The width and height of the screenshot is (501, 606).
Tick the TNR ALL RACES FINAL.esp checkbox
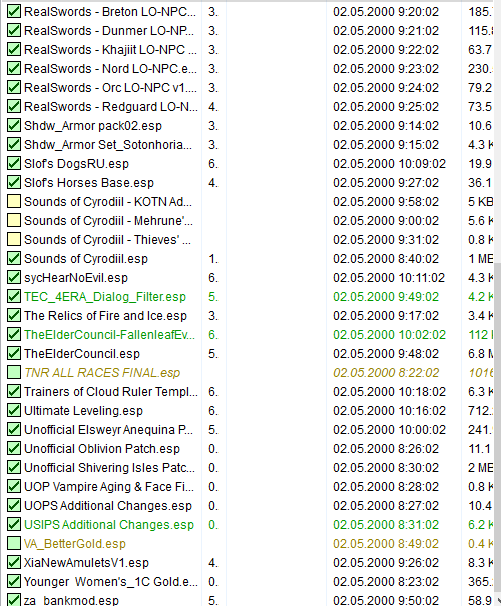14,373
